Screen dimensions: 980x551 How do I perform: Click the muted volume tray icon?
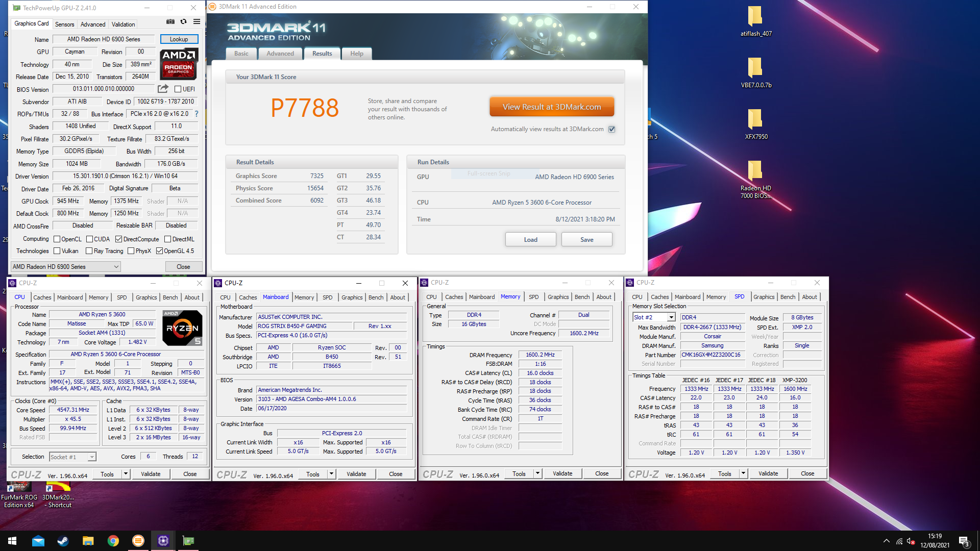coord(911,541)
